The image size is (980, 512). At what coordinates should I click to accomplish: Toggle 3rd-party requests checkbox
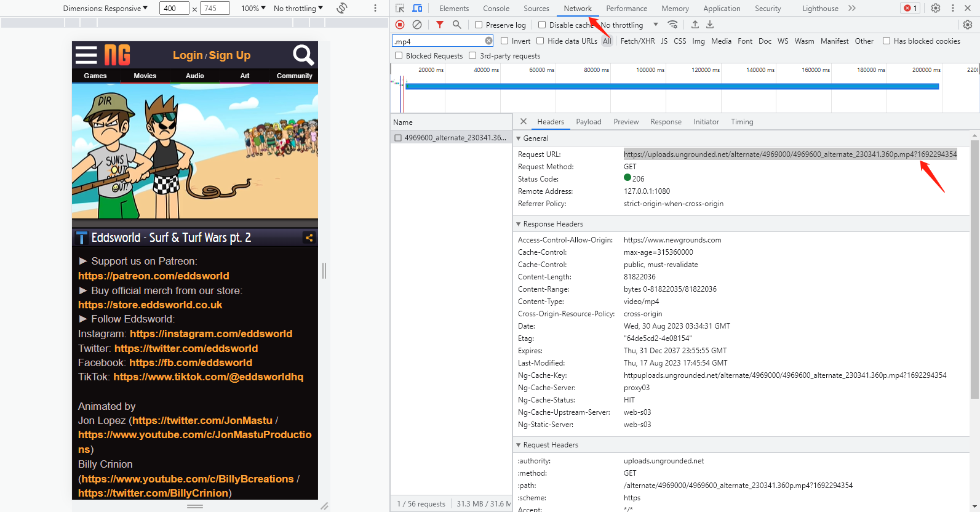[x=472, y=55]
